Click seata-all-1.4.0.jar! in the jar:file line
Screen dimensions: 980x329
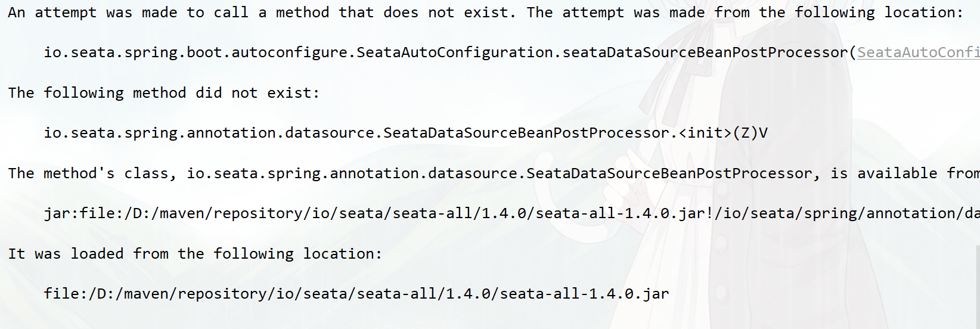[x=625, y=213]
